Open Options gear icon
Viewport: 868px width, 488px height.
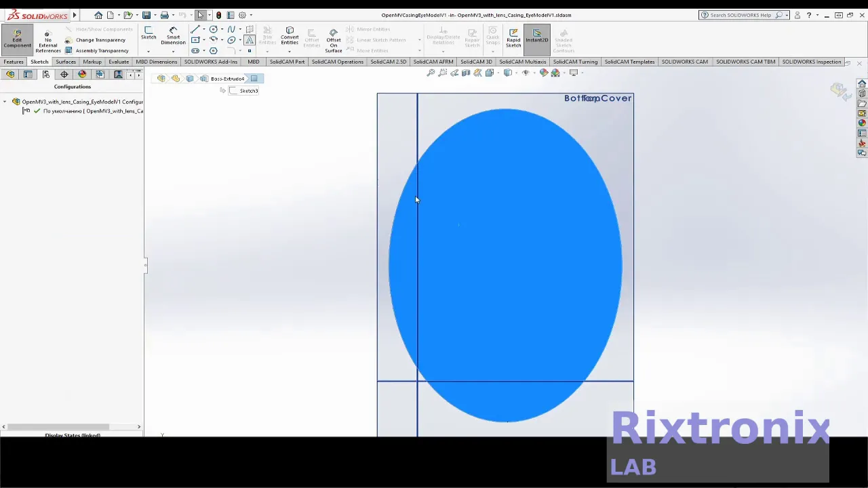point(242,15)
